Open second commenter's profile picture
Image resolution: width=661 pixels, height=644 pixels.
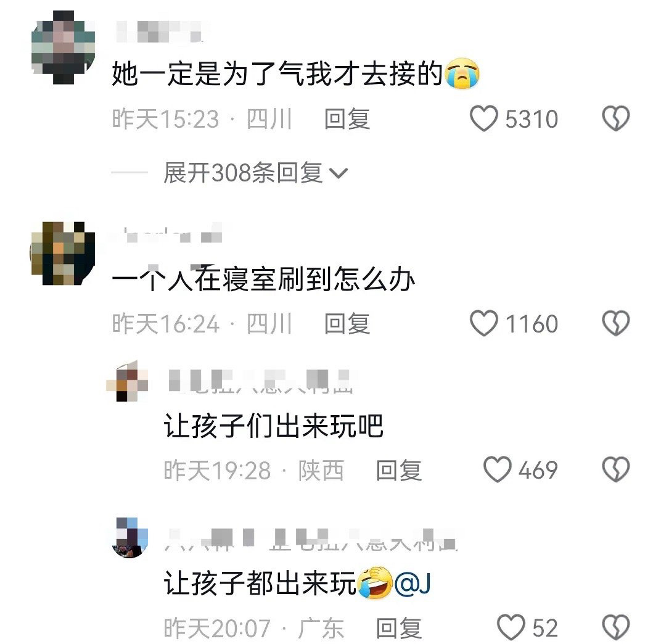(x=64, y=253)
